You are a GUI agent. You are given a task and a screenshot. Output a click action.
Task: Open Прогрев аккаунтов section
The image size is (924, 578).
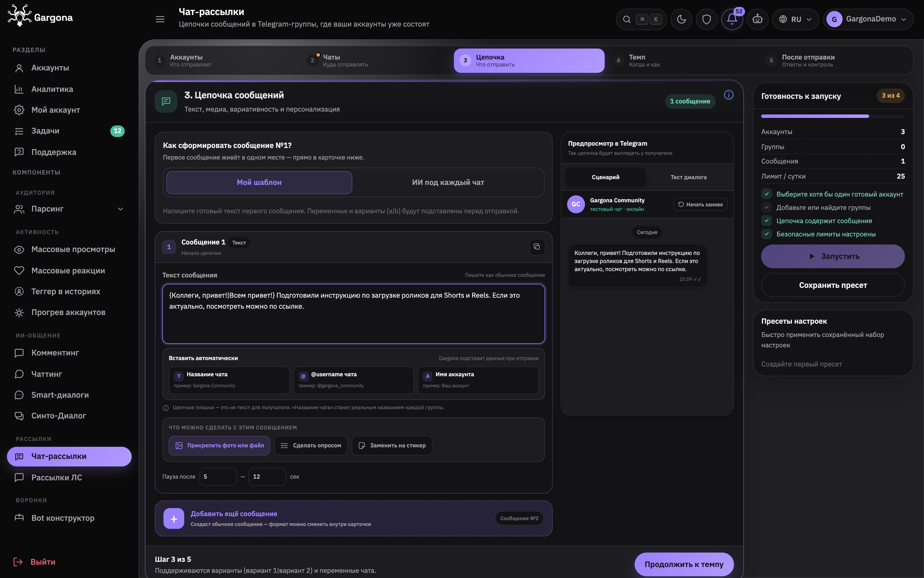[69, 312]
